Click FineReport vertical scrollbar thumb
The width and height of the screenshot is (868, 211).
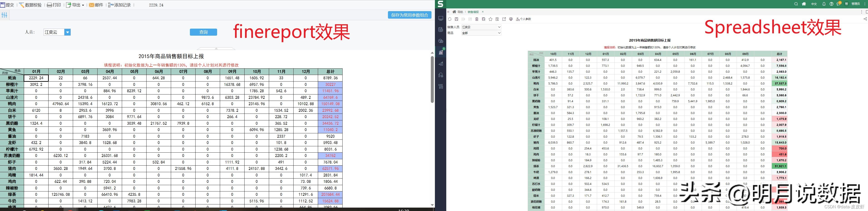[432, 79]
